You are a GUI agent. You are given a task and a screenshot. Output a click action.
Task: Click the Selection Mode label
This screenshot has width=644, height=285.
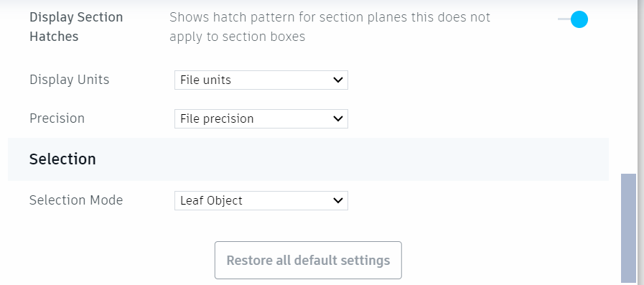(76, 200)
